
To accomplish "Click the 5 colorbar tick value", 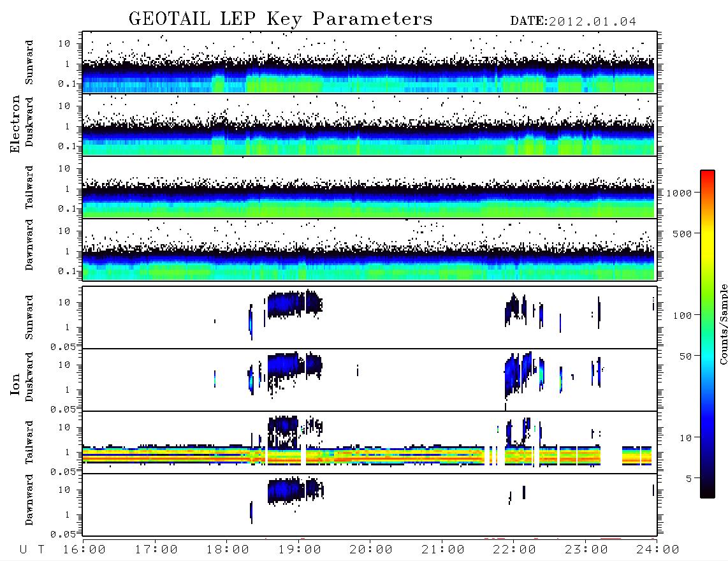I will tap(689, 479).
